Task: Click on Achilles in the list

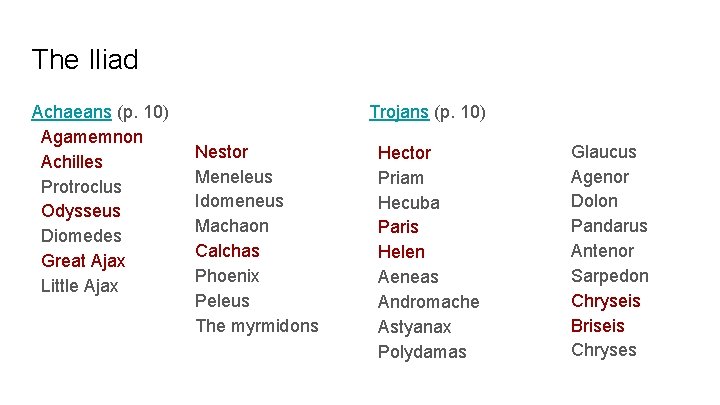Action: click(x=71, y=161)
